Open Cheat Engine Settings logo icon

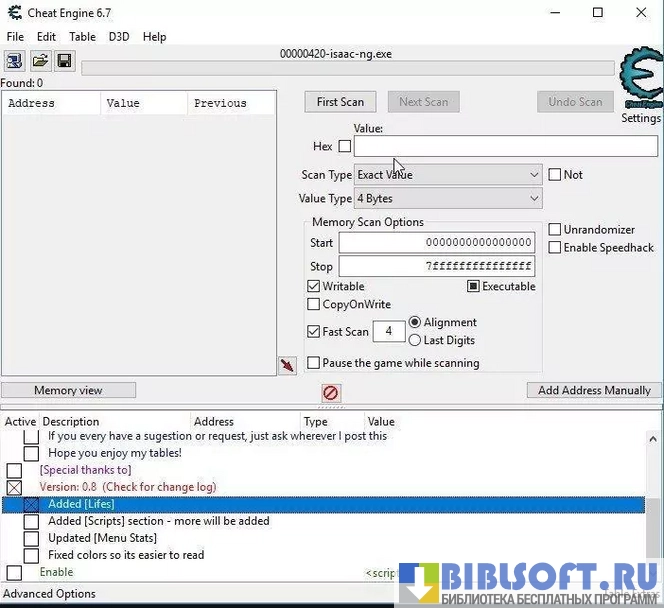[640, 82]
